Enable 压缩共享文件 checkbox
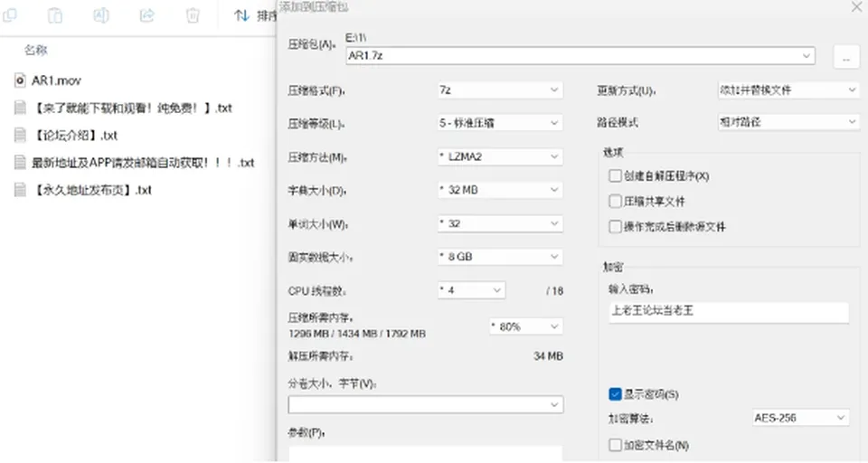This screenshot has width=868, height=463. [x=615, y=201]
